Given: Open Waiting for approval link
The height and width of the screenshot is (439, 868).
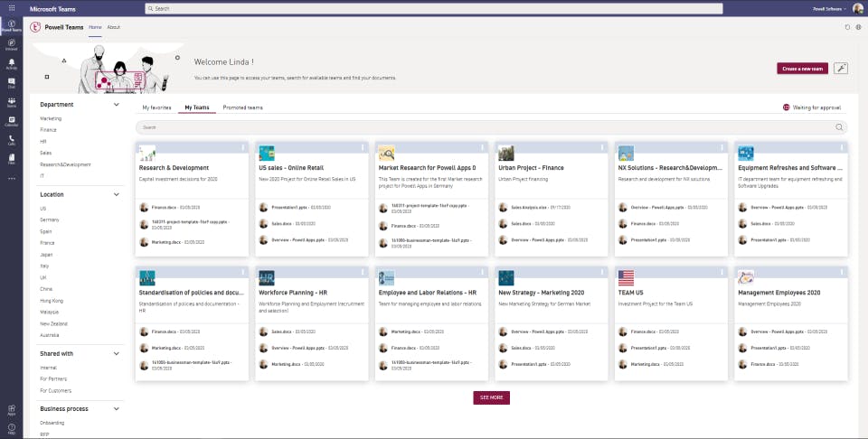Looking at the screenshot, I should pyautogui.click(x=816, y=107).
